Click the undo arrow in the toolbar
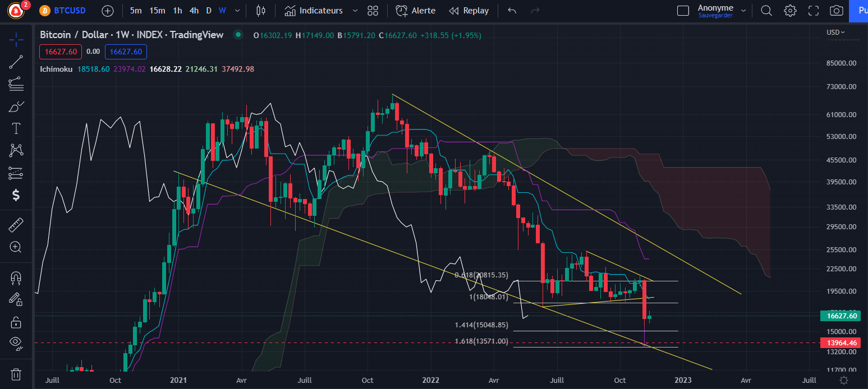 pos(511,10)
